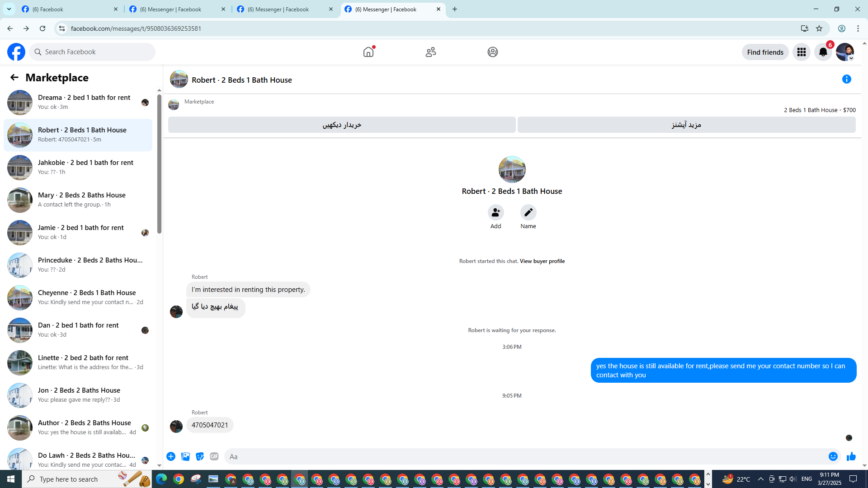Screen dimensions: 868x488
Task: Open Author 2 Beds 2 Baths chat
Action: 78,428
